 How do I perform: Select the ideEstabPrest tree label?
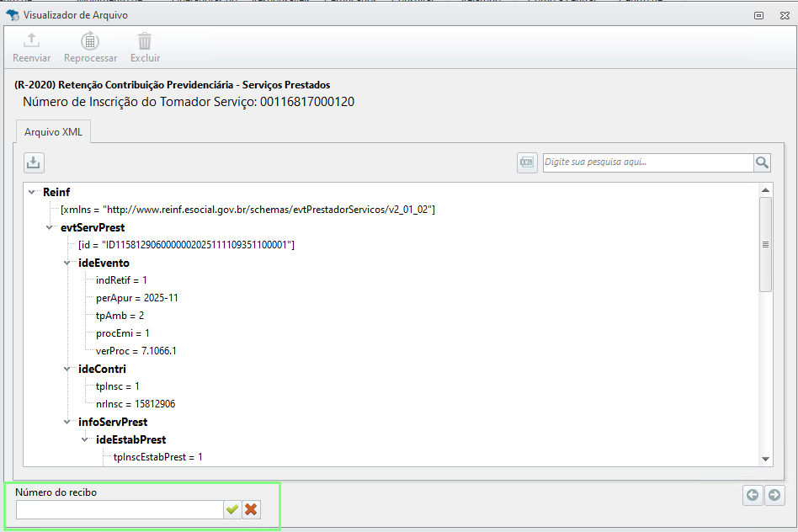[130, 439]
